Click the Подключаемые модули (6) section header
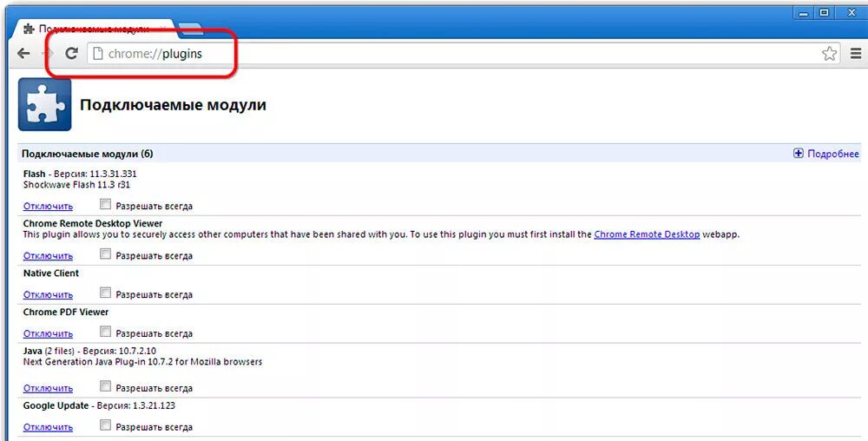This screenshot has height=441, width=868. 88,154
